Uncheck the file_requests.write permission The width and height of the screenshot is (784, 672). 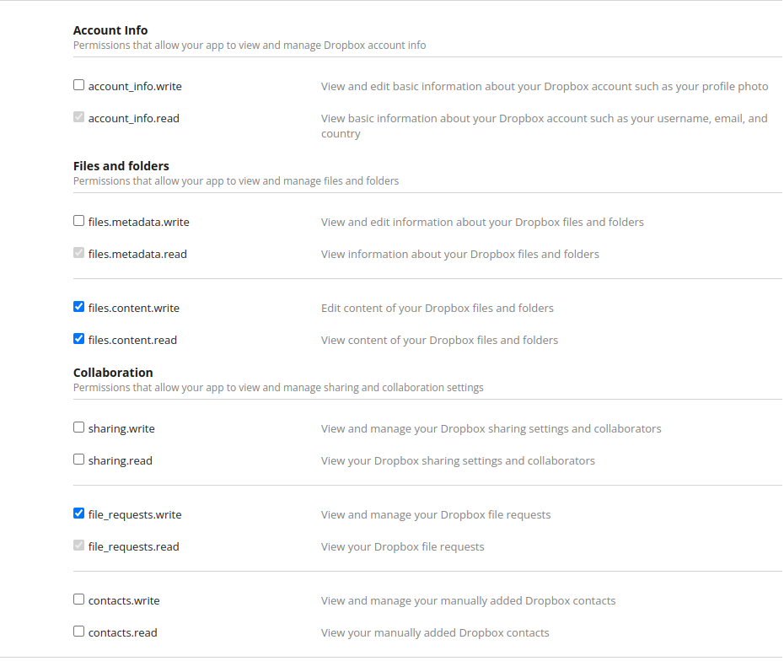tap(78, 513)
